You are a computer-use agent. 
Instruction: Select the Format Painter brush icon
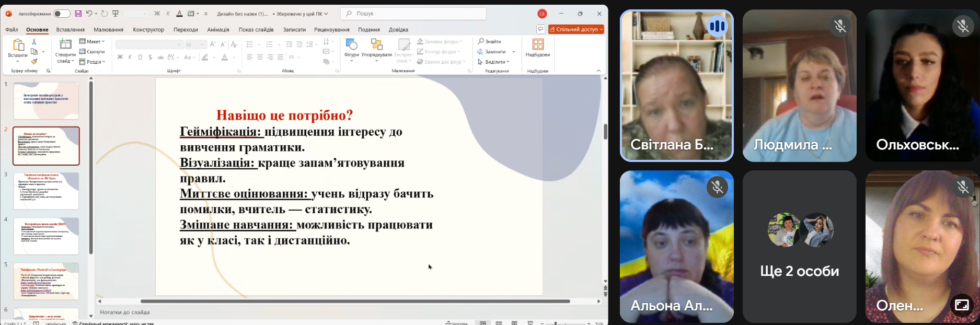click(x=34, y=62)
